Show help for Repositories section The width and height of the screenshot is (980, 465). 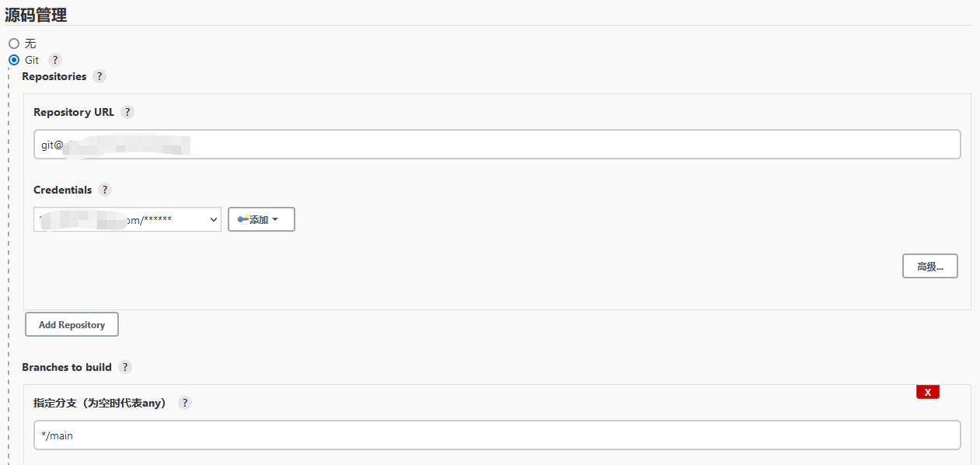(99, 76)
